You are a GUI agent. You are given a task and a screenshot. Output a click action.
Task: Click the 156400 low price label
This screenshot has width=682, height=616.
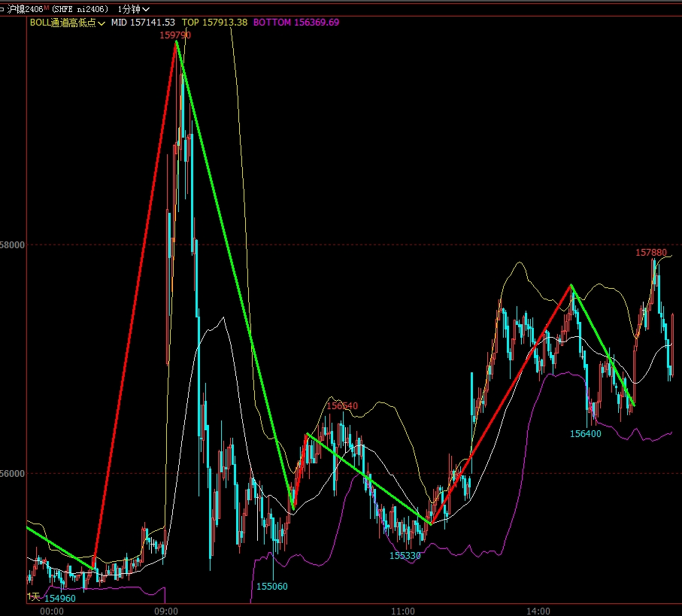click(x=585, y=434)
